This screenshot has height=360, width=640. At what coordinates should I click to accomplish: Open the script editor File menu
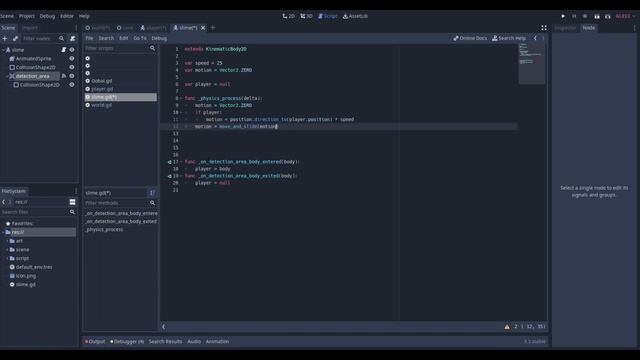tap(89, 38)
